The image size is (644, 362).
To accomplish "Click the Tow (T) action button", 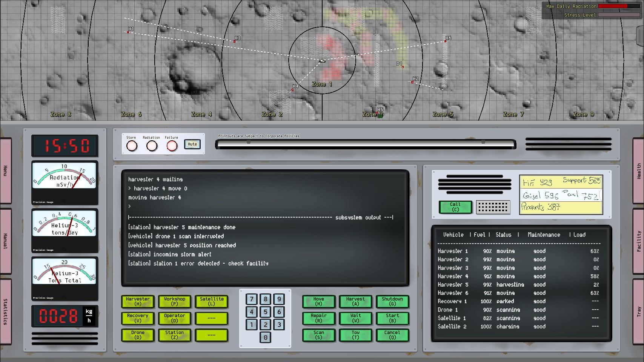I will coord(355,335).
